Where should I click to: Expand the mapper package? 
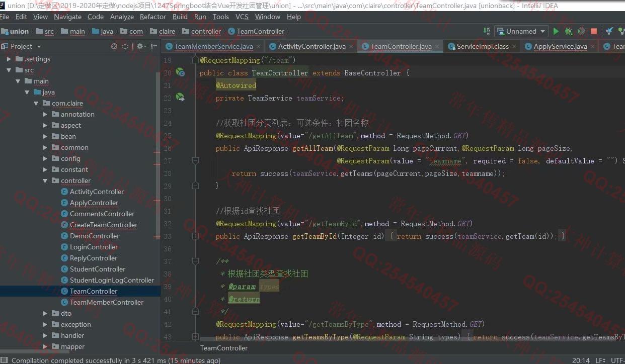pos(45,346)
